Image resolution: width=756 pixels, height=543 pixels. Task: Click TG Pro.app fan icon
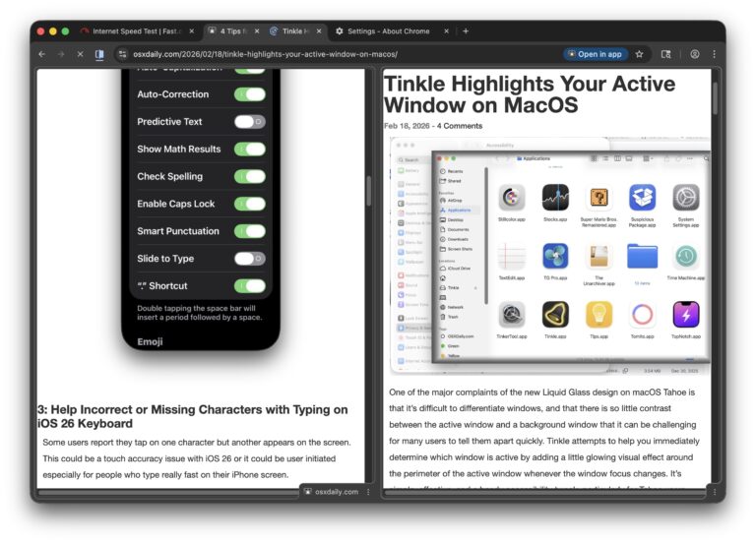555,257
